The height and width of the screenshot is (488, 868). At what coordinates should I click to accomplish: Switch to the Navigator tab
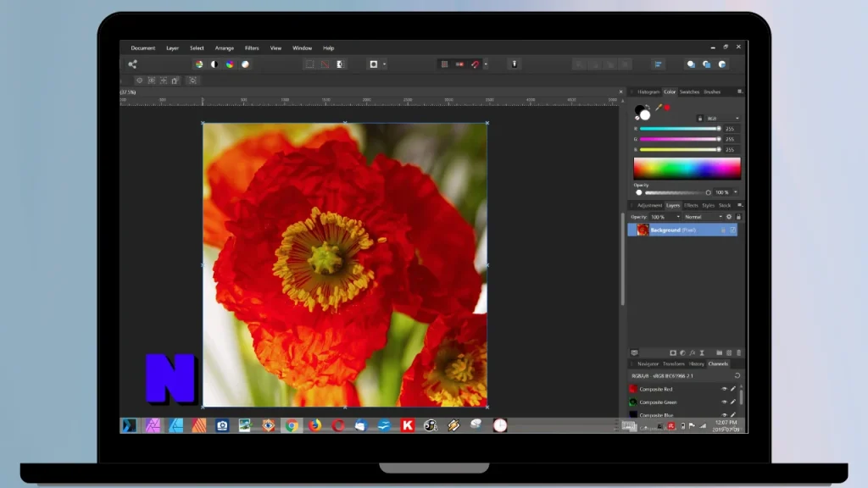(648, 364)
